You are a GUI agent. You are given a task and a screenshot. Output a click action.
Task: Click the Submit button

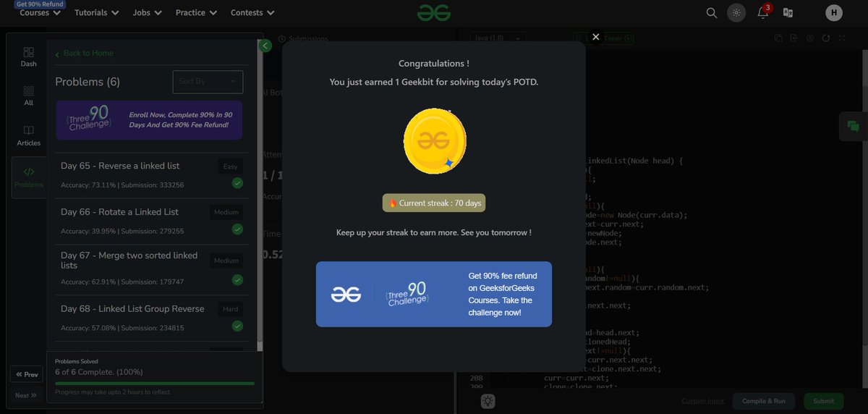(824, 402)
